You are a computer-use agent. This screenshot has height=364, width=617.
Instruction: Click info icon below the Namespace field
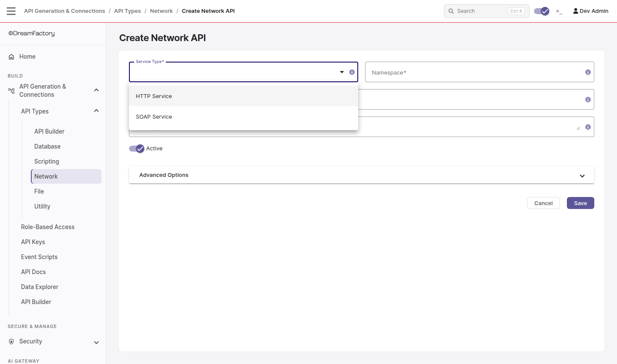click(588, 99)
